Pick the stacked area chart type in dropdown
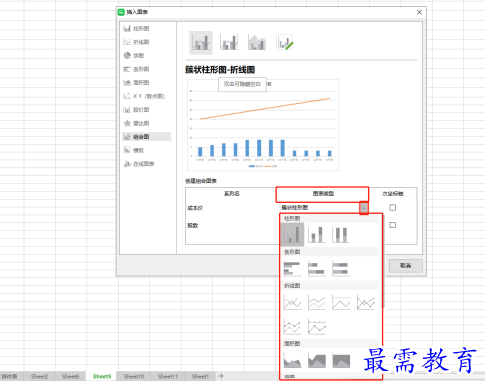The height and width of the screenshot is (392, 485). pos(317,360)
